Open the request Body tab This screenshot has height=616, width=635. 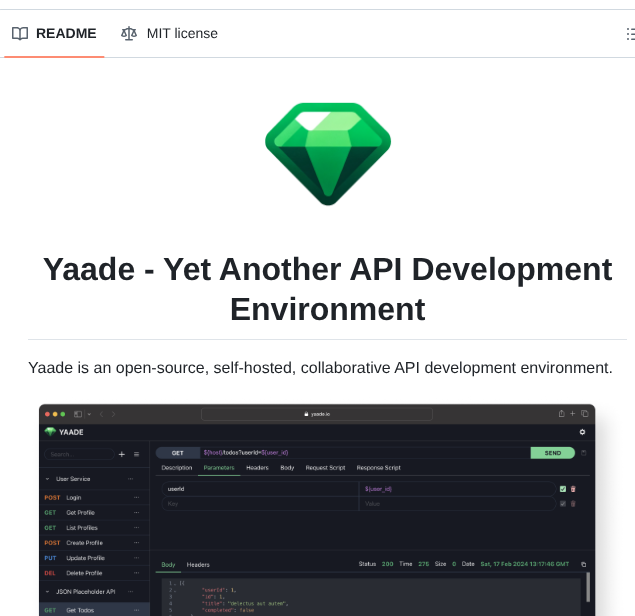pyautogui.click(x=287, y=468)
